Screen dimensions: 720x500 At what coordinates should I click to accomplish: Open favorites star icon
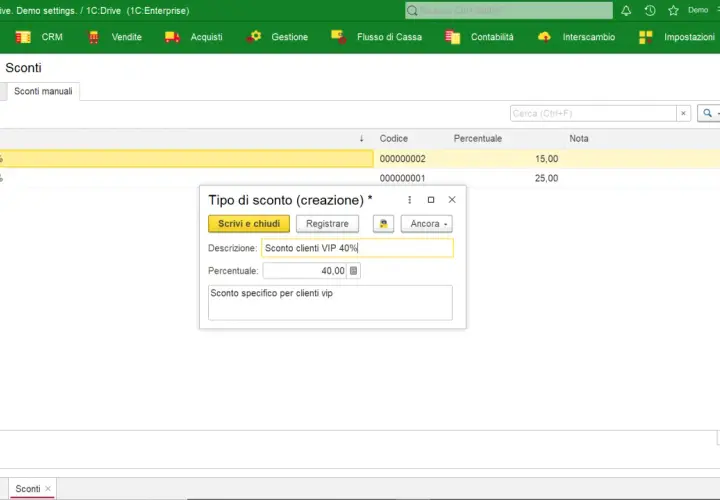point(673,11)
